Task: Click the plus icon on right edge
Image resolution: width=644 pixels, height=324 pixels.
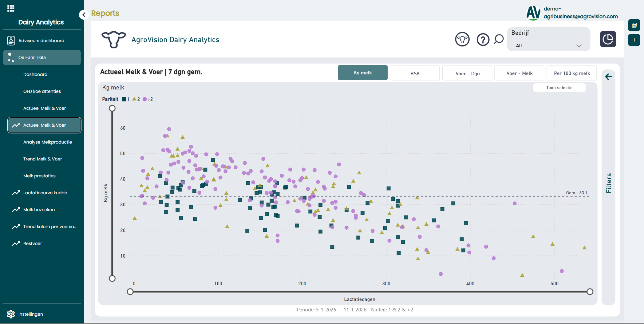Action: click(x=634, y=40)
